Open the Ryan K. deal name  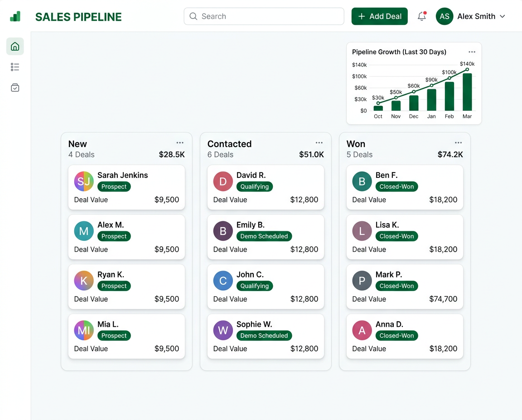pos(111,275)
